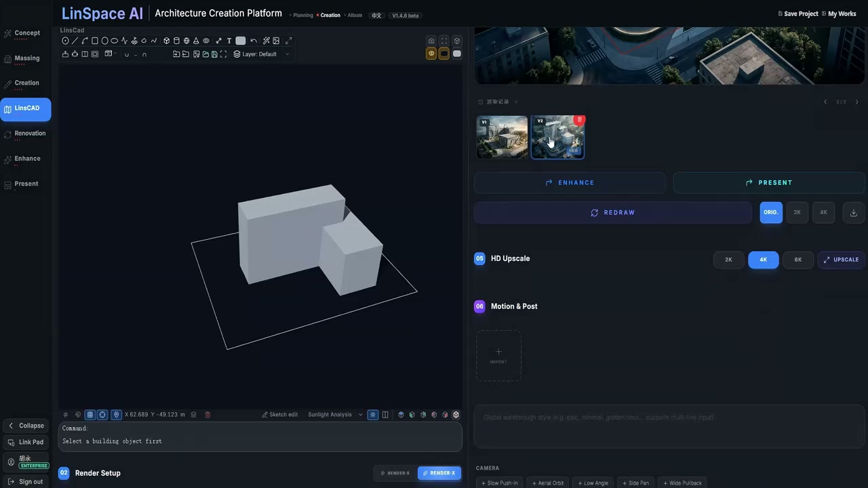Select the Text tool
This screenshot has width=868, height=488.
pyautogui.click(x=229, y=41)
